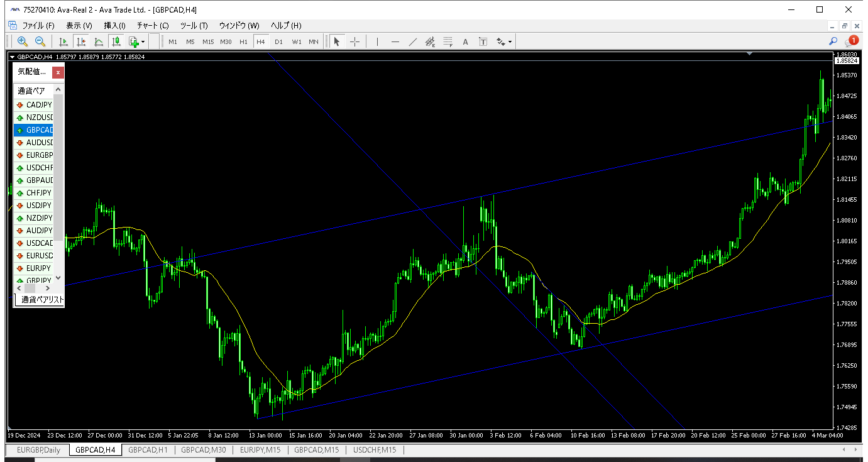
Task: Select H1 timeframe
Action: click(x=243, y=42)
